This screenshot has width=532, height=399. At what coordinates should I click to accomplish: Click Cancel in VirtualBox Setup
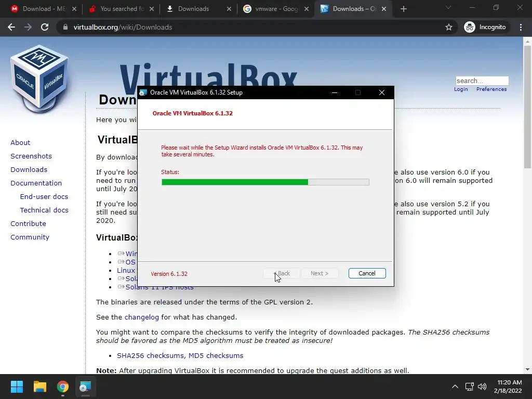(367, 273)
